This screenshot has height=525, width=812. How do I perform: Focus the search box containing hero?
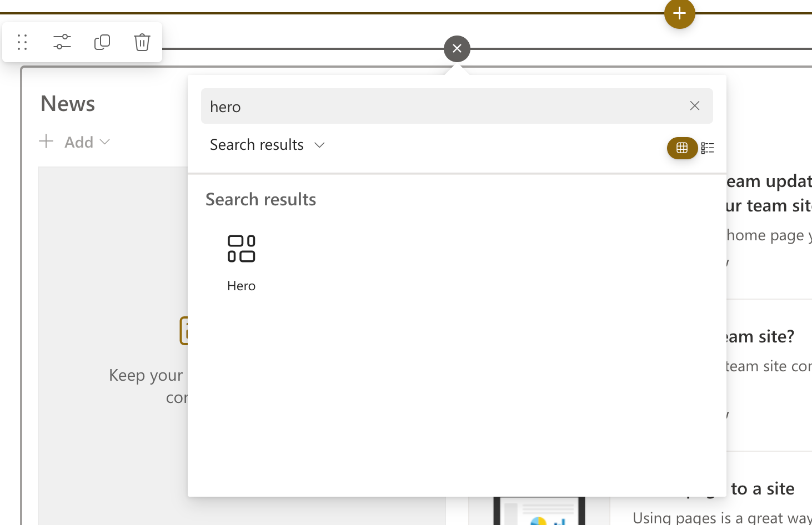pos(439,107)
